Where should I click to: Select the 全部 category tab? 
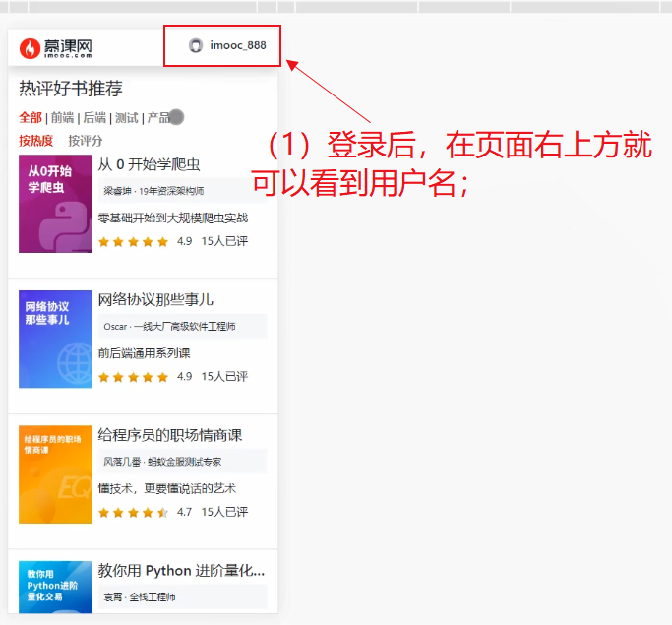click(x=31, y=117)
